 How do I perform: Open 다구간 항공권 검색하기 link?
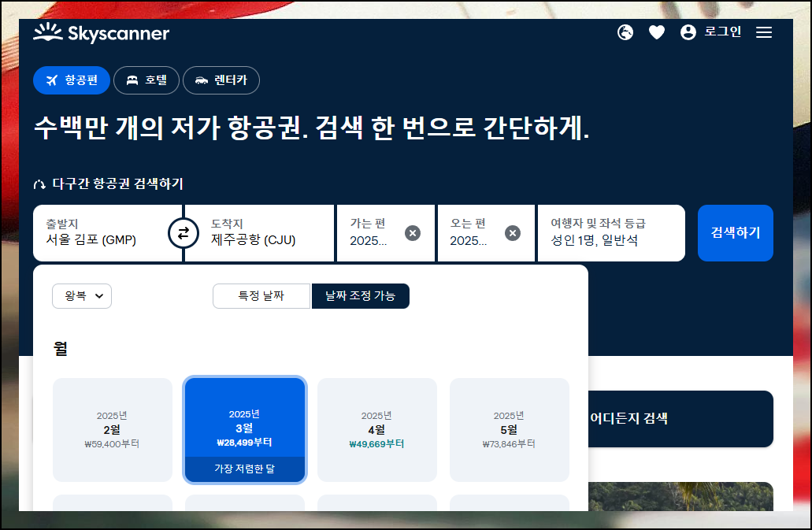click(x=108, y=183)
